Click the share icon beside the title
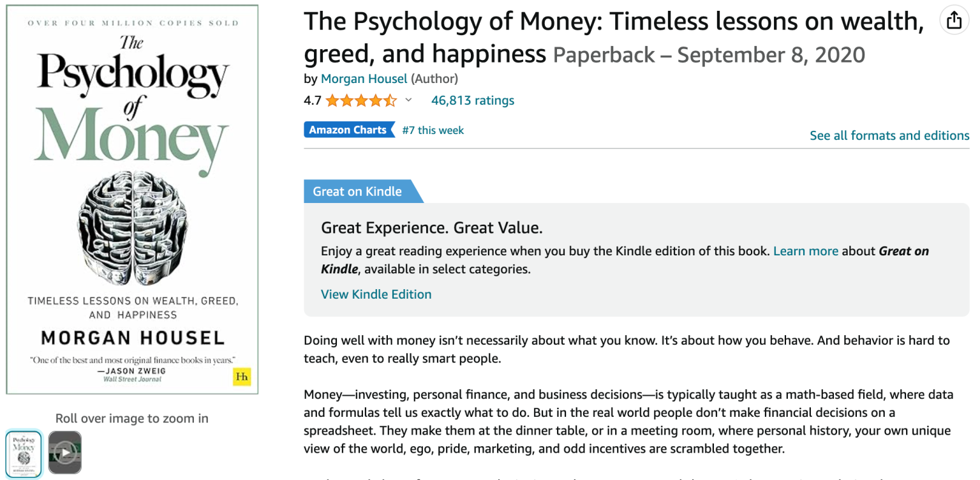Viewport: 980px width, 480px height. (x=954, y=21)
